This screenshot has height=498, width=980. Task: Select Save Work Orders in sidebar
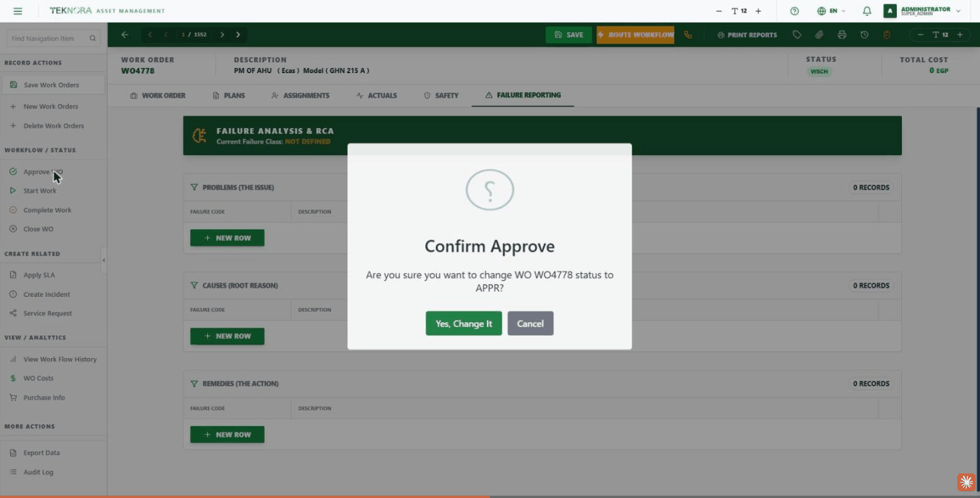coord(53,85)
